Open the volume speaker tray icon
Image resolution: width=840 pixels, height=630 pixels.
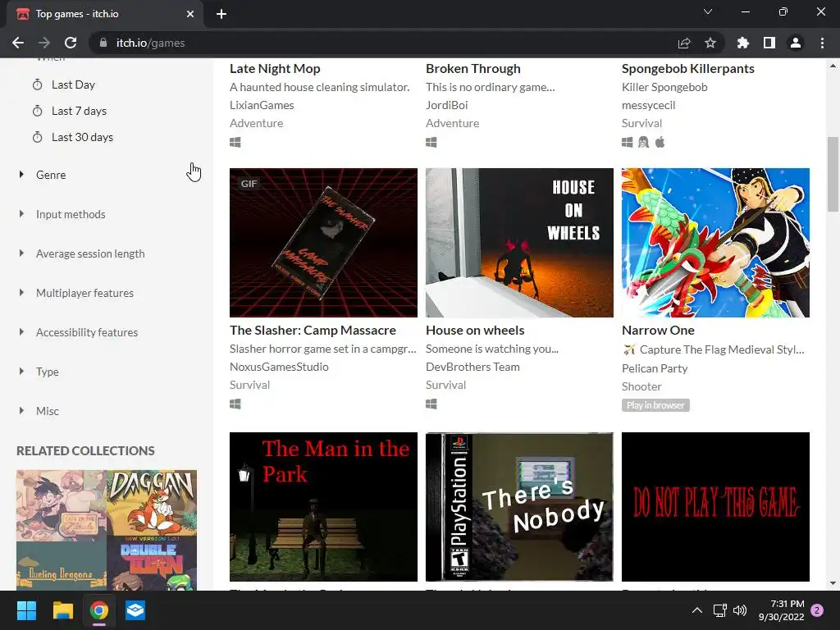coord(740,610)
